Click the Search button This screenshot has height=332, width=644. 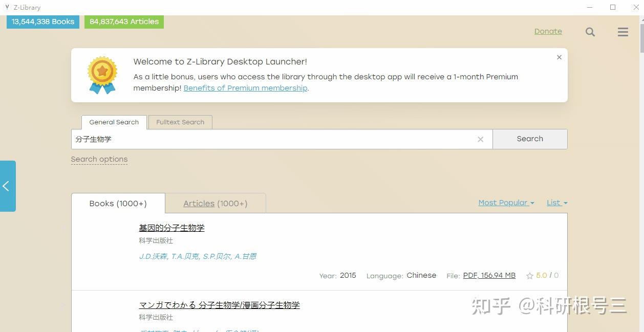point(529,139)
